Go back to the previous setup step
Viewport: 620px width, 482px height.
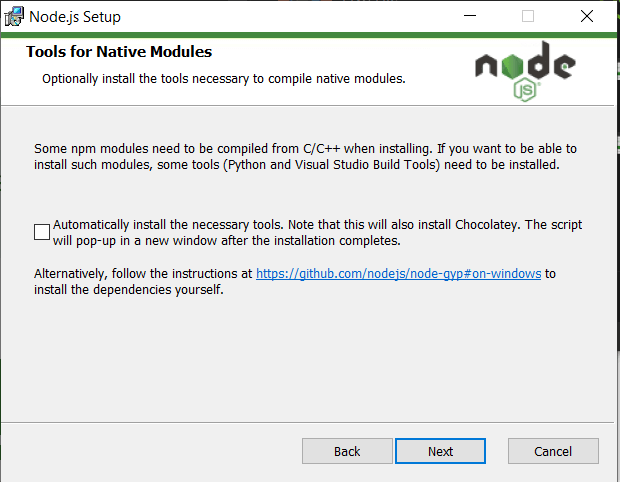(x=347, y=451)
